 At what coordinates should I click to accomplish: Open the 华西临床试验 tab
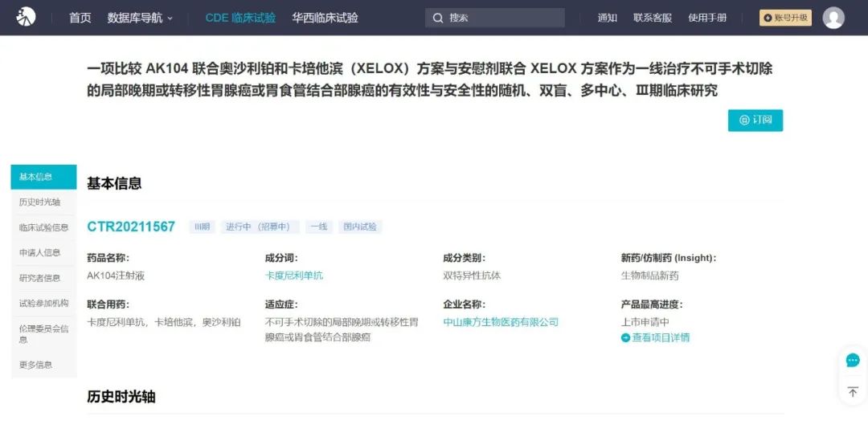(x=325, y=18)
